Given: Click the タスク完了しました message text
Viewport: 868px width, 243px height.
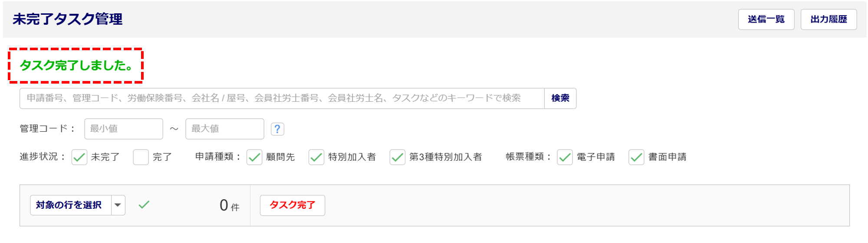Looking at the screenshot, I should point(76,65).
